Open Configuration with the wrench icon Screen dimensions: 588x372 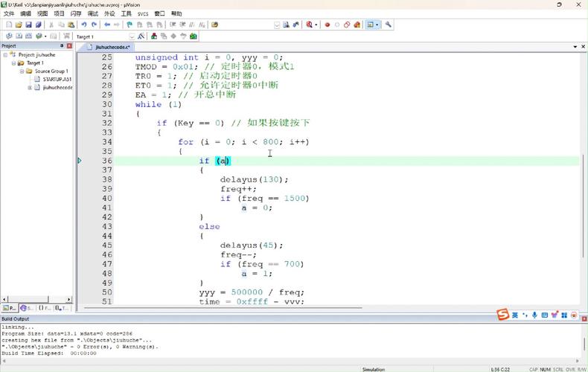tap(388, 25)
